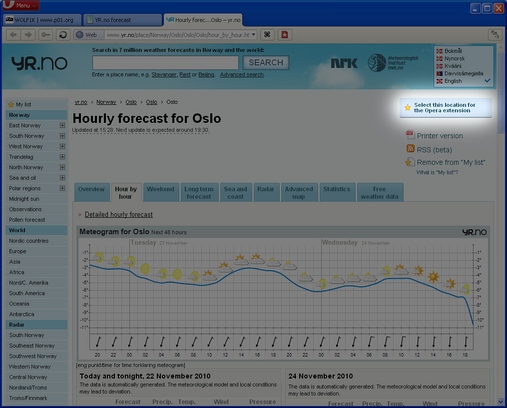Click the NRK logo
This screenshot has height=408, width=507.
tap(344, 63)
